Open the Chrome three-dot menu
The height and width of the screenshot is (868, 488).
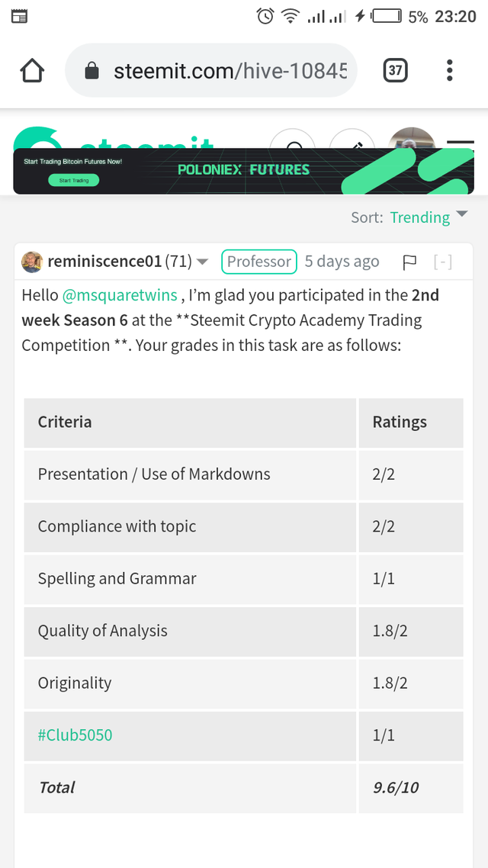449,70
